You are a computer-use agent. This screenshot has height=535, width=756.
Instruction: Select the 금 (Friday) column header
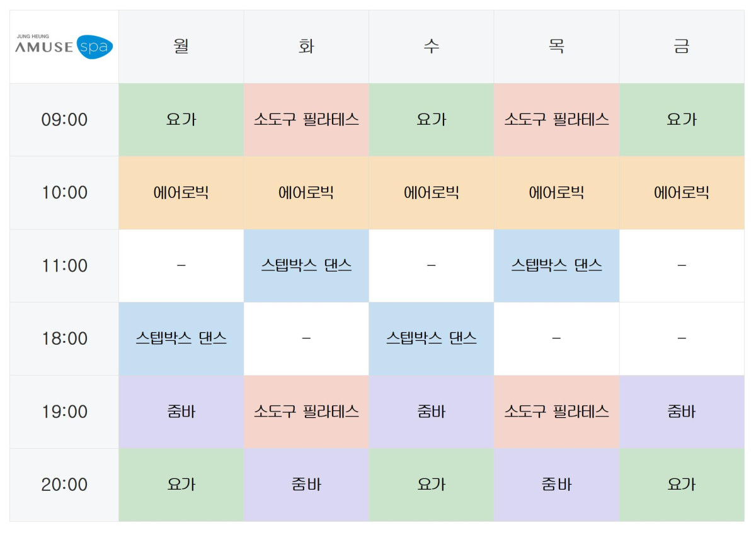point(681,47)
